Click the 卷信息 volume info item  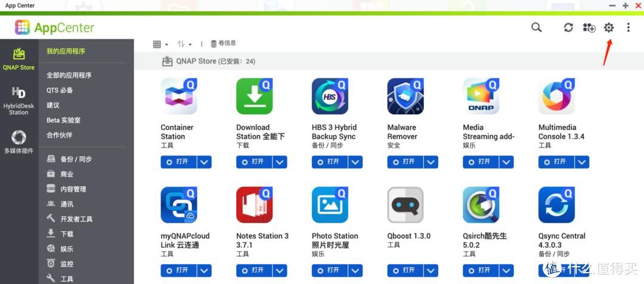[x=223, y=43]
